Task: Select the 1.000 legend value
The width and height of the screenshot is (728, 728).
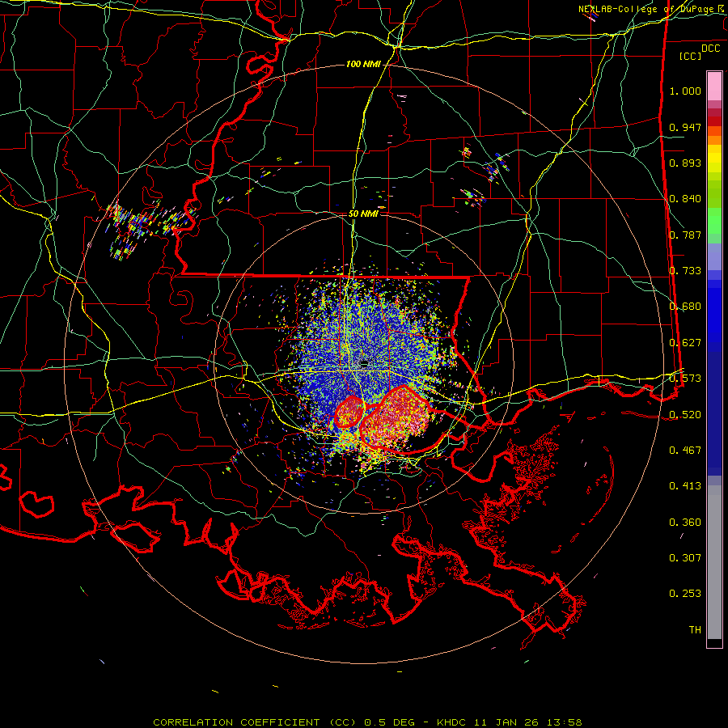Action: click(x=685, y=91)
